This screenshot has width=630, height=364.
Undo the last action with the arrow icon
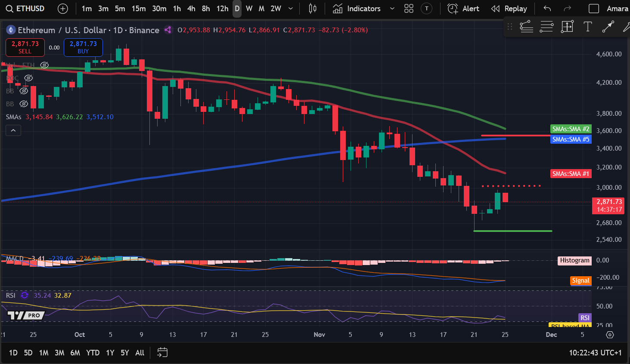click(546, 8)
